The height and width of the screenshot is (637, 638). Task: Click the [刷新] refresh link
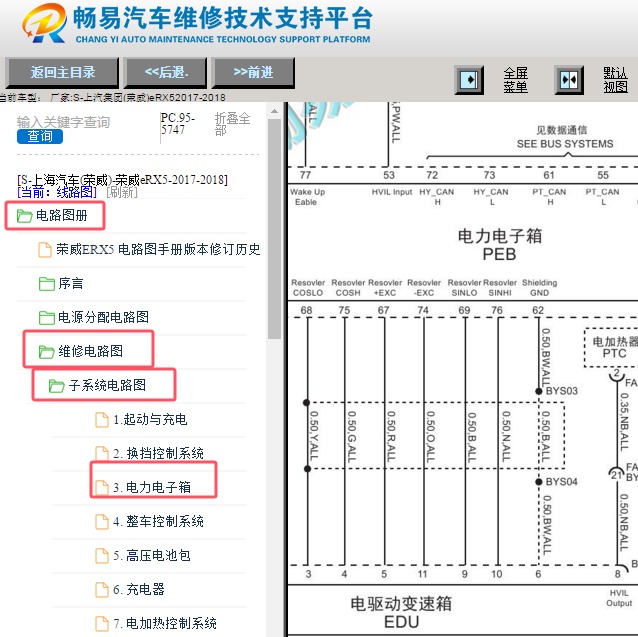click(121, 192)
